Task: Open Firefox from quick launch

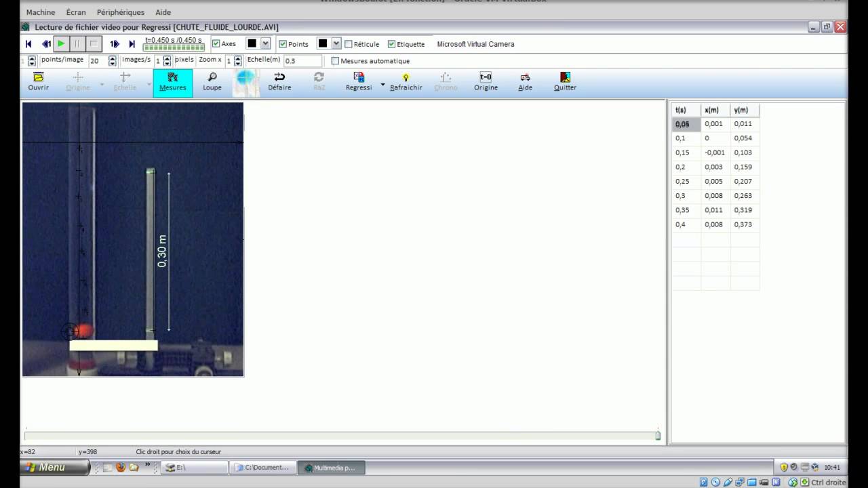Action: coord(121,467)
